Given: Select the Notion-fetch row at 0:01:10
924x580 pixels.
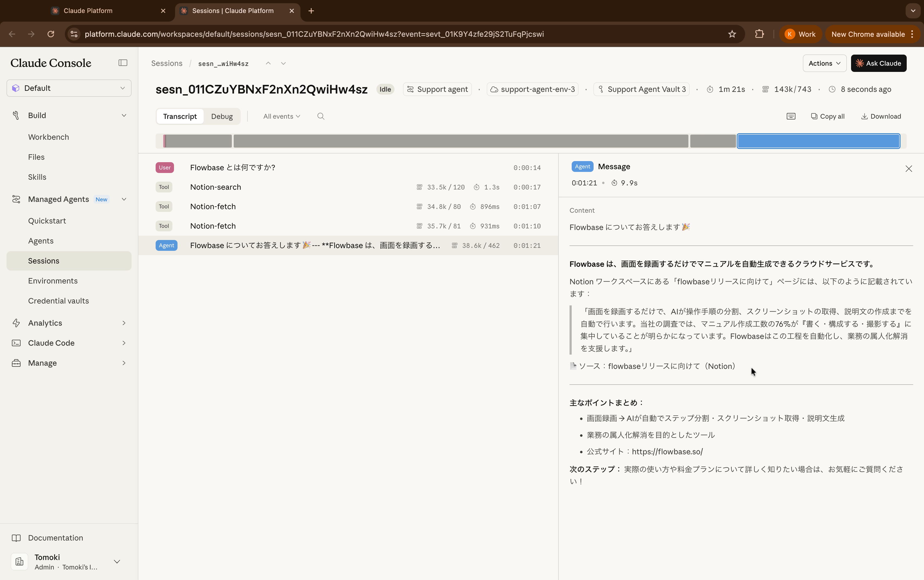Looking at the screenshot, I should (348, 226).
